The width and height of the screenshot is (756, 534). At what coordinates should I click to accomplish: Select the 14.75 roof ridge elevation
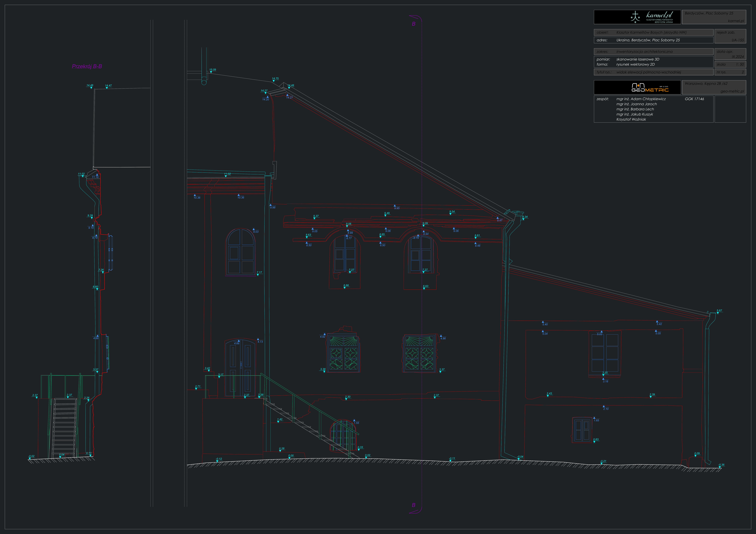coord(275,79)
